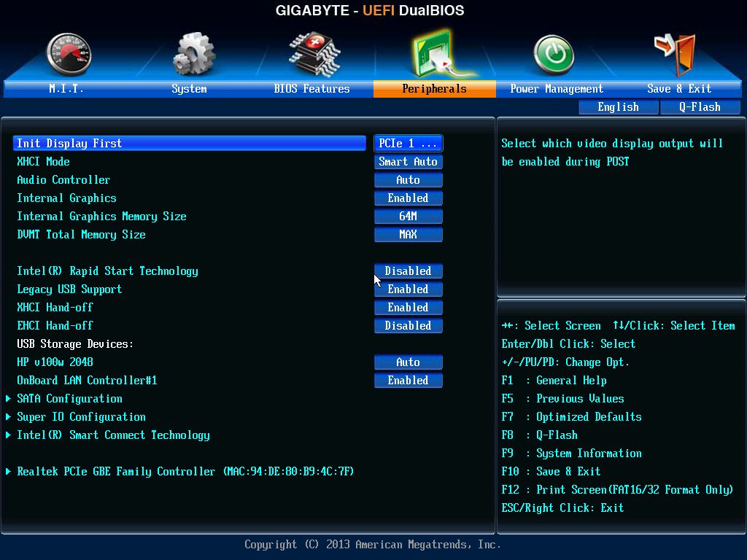This screenshot has height=560, width=747.
Task: Click the BIOS Features chip icon
Action: pos(314,54)
